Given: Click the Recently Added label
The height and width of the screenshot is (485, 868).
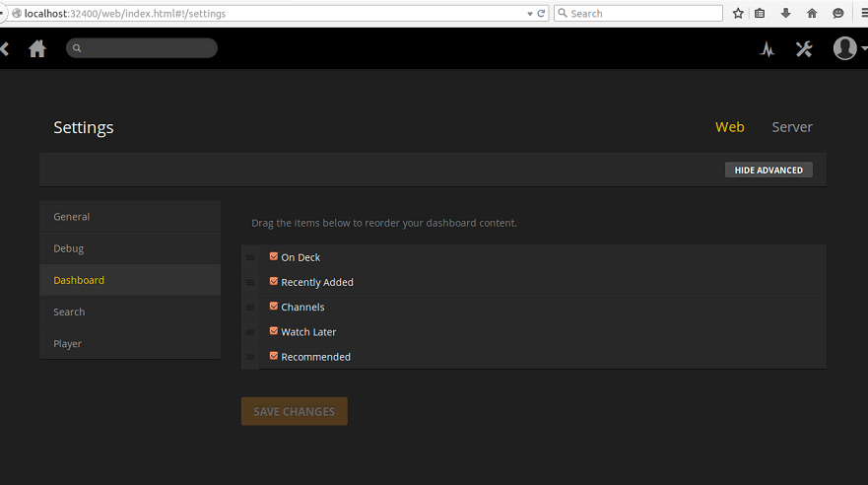Looking at the screenshot, I should (x=317, y=282).
